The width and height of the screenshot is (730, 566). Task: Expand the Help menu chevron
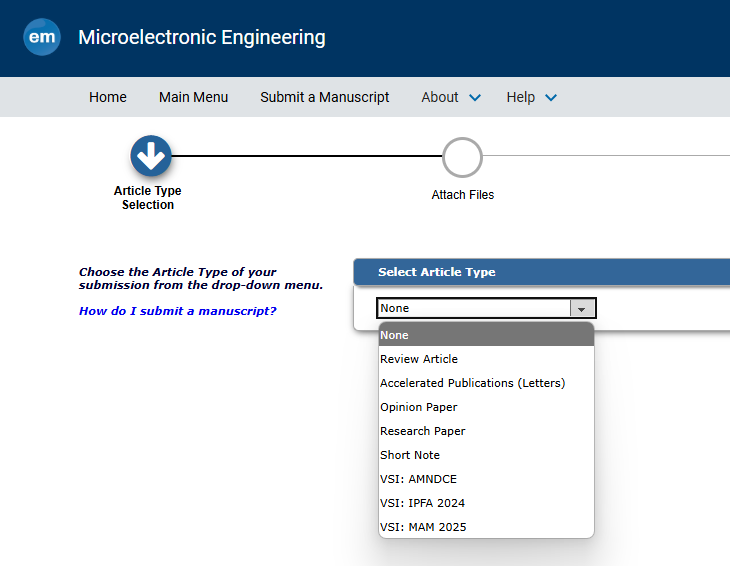[550, 98]
